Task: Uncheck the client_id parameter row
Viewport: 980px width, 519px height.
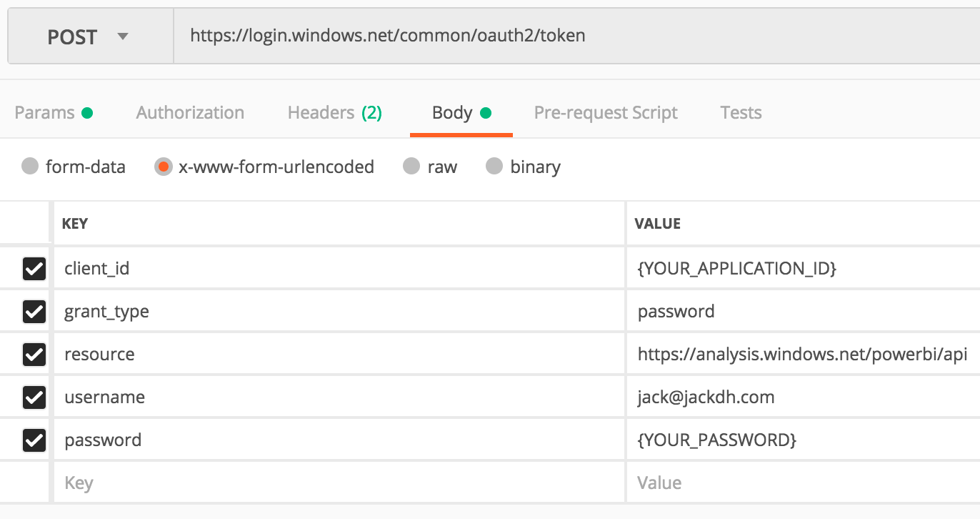Action: pyautogui.click(x=34, y=268)
